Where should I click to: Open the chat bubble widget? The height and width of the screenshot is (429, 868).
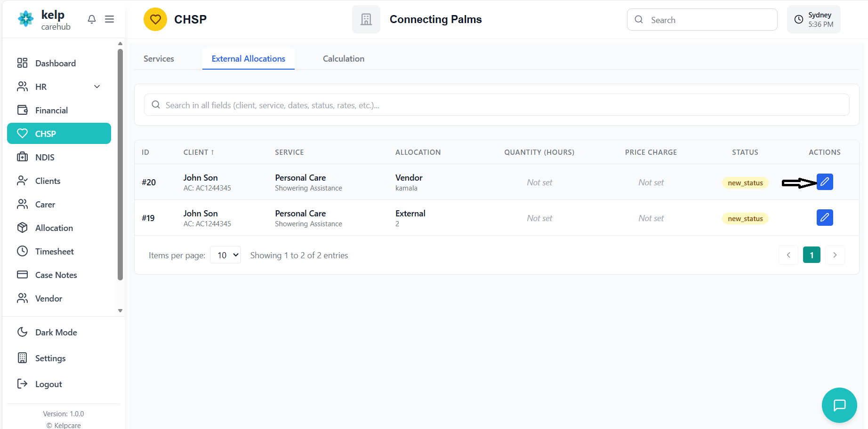point(839,405)
